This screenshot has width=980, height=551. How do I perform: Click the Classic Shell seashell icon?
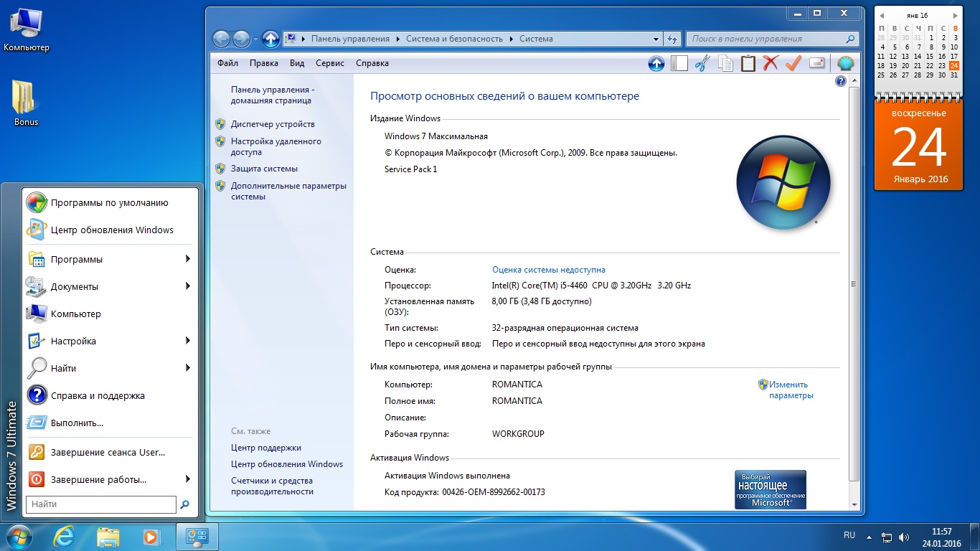point(846,63)
